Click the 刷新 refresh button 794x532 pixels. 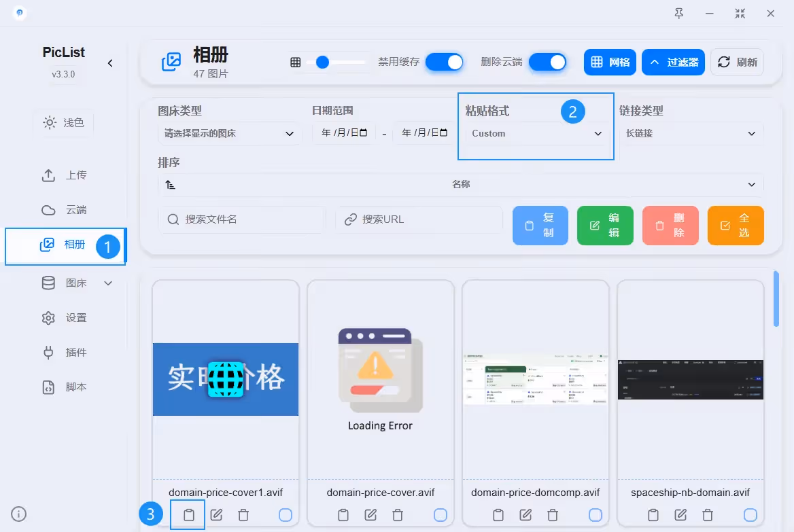click(x=737, y=63)
